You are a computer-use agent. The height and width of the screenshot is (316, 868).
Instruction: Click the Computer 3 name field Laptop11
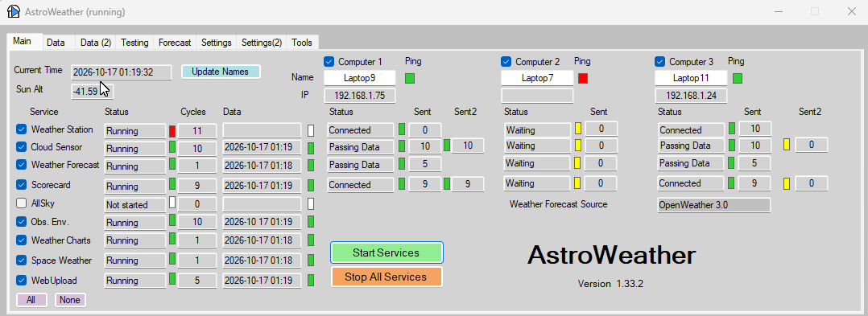click(691, 78)
